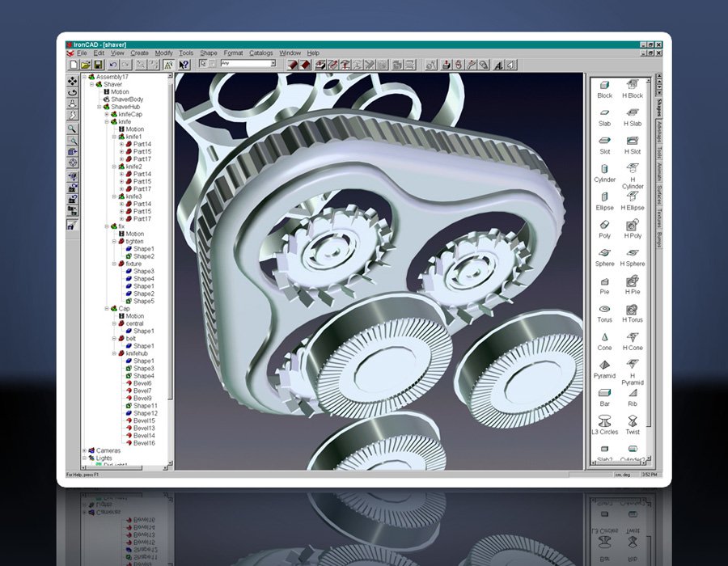Click the context Help pointer icon
728x566 pixels.
click(x=184, y=64)
